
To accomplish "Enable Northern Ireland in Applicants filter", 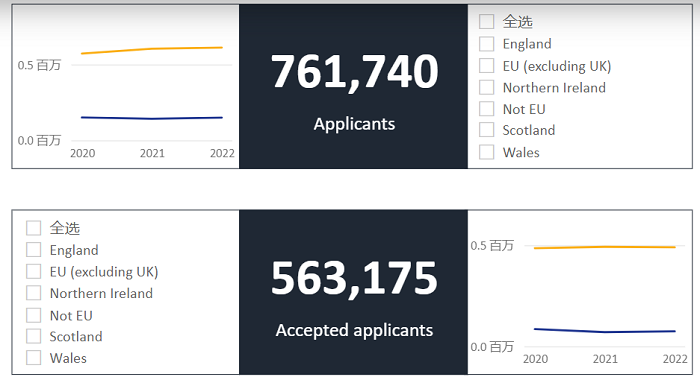I will (x=487, y=87).
